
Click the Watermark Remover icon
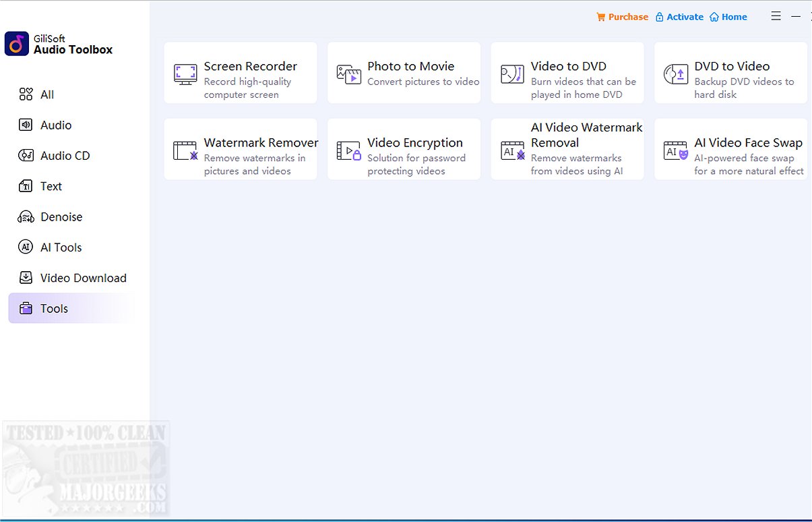pos(185,150)
